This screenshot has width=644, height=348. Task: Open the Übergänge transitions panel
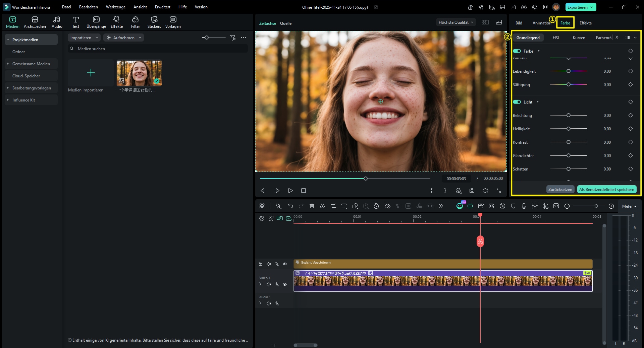(x=96, y=22)
